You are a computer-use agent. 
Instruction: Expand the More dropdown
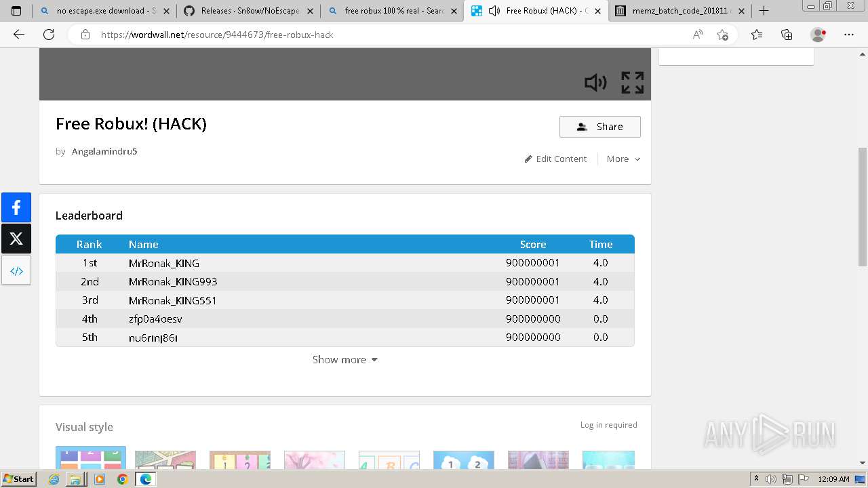(623, 159)
